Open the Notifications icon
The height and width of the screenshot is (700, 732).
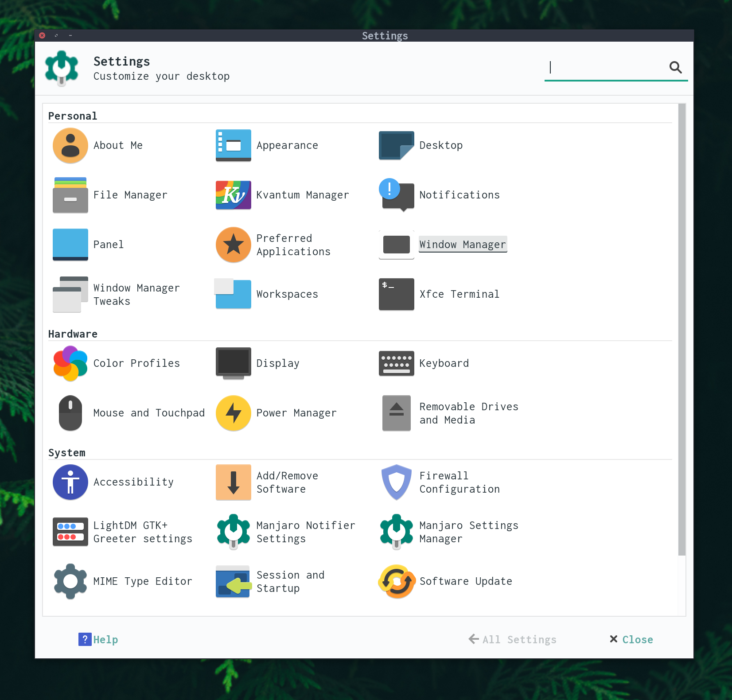coord(396,195)
